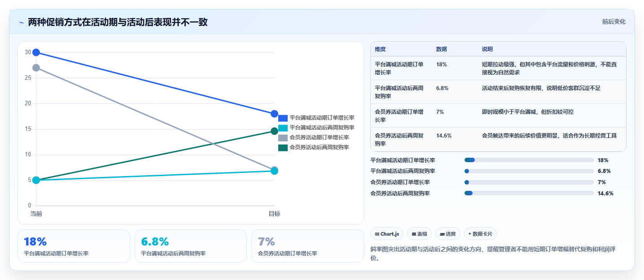The width and height of the screenshot is (644, 280).
Task: Click the dark green end point near 14.6
Action: pyautogui.click(x=274, y=131)
